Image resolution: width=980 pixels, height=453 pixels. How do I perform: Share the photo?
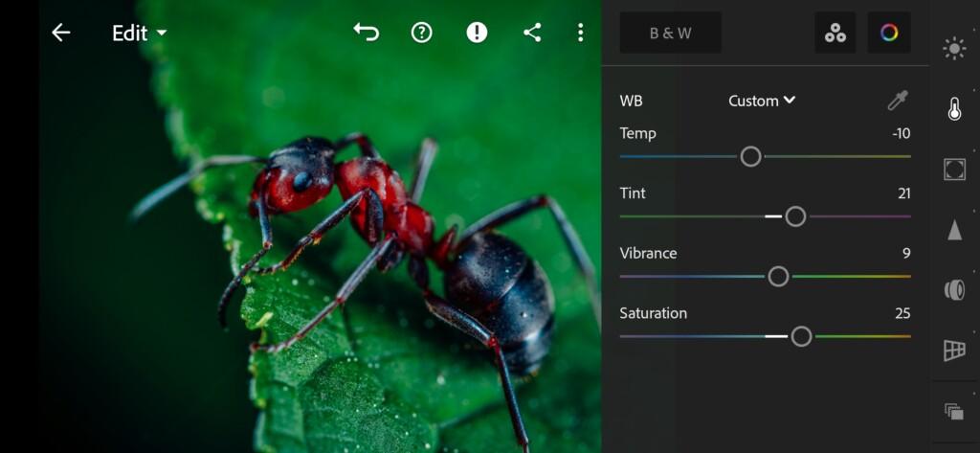(532, 33)
